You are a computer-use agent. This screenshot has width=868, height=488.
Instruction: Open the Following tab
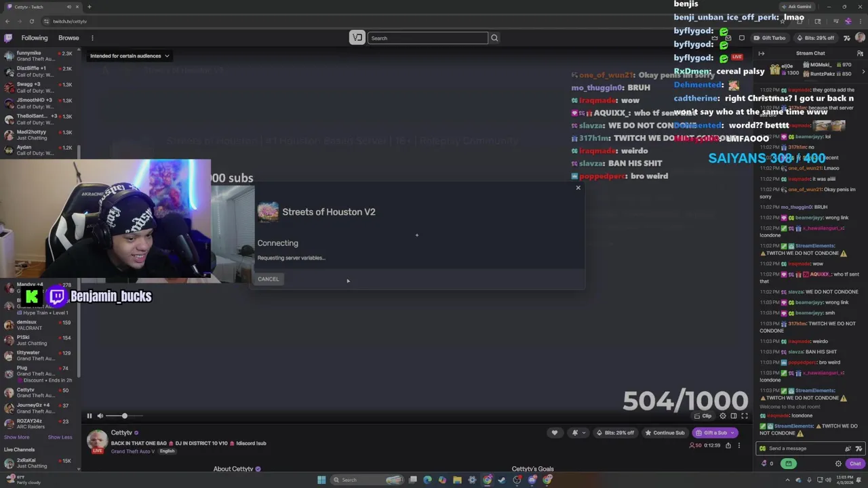tap(35, 38)
